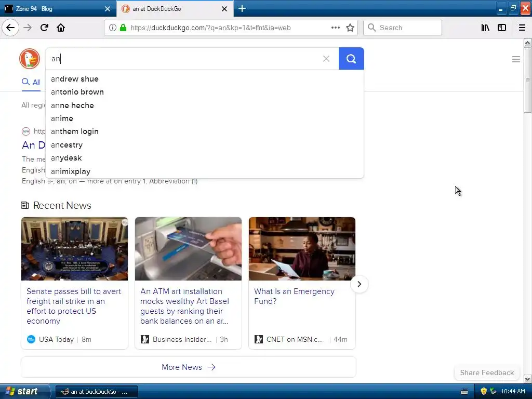Select the All results tab
The height and width of the screenshot is (399, 532).
click(x=31, y=82)
